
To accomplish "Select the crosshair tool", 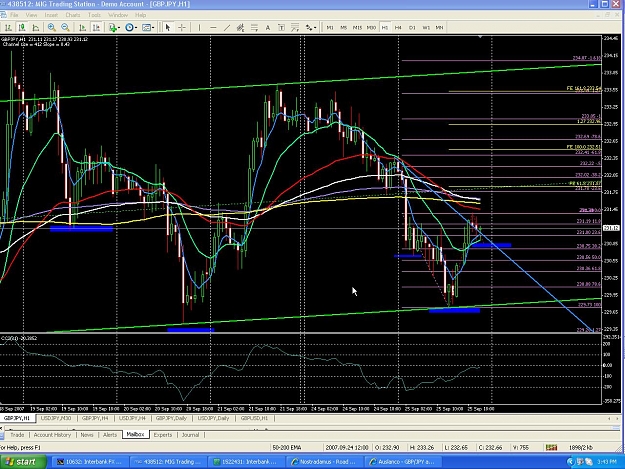I will pos(182,27).
